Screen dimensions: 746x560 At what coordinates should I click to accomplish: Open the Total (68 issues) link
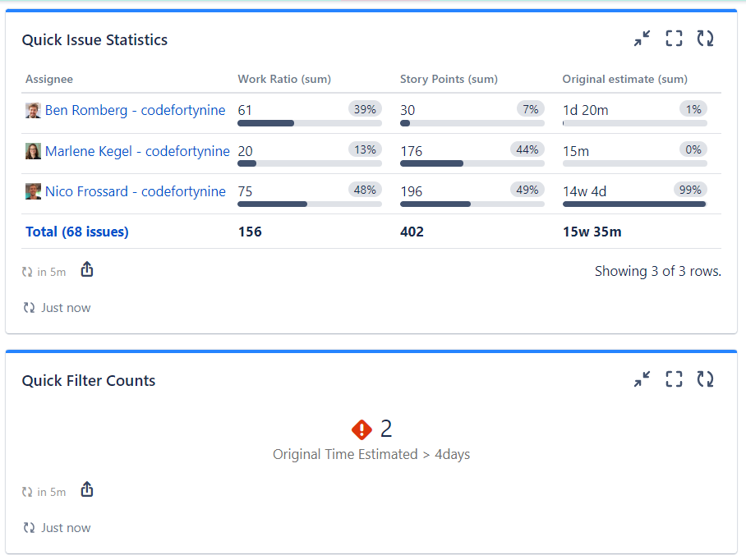(76, 232)
